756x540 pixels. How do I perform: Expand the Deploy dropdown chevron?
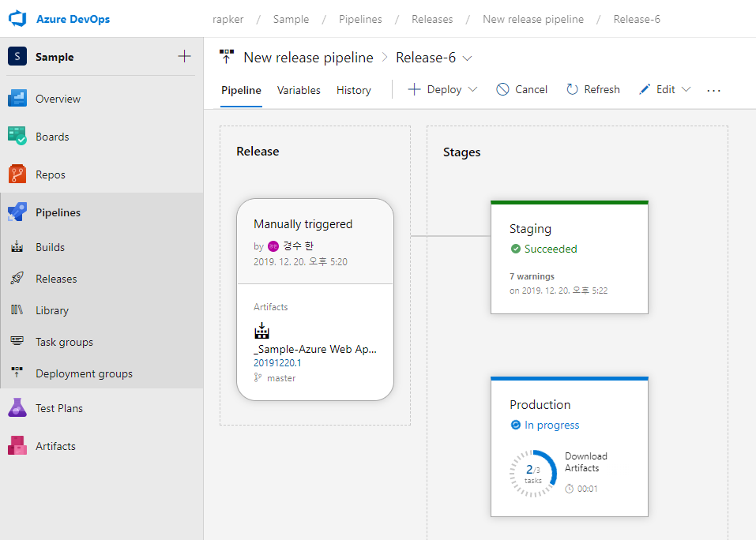click(472, 89)
